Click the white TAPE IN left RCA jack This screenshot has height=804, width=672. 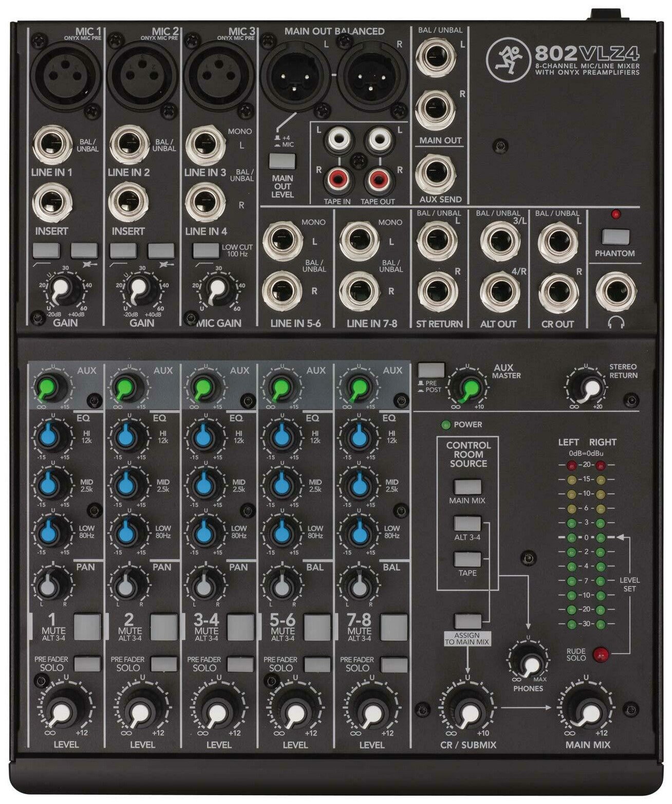[338, 139]
